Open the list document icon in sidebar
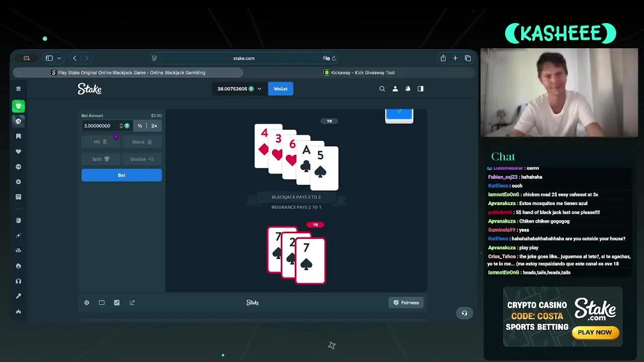 (x=19, y=197)
